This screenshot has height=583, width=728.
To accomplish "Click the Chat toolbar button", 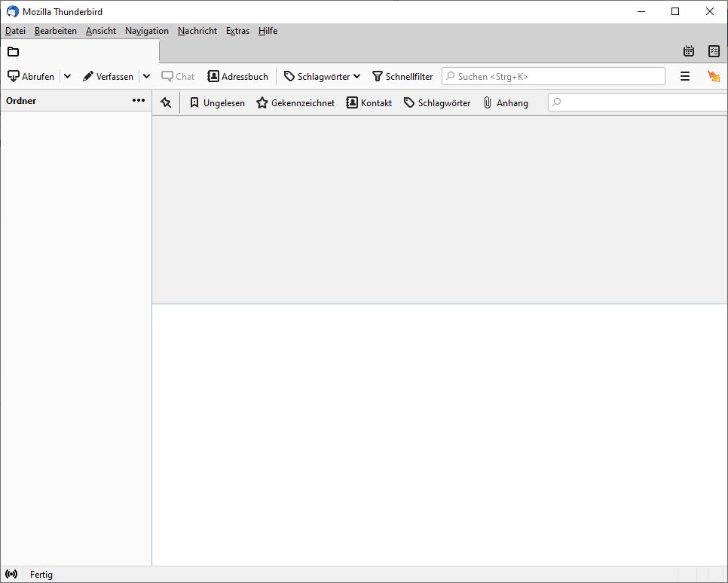I will click(x=178, y=77).
